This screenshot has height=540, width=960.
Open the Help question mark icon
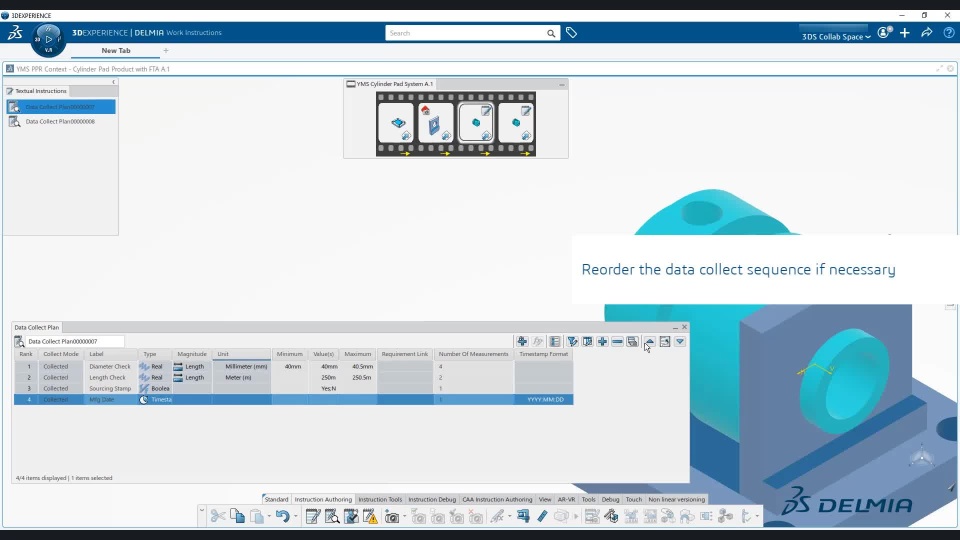tap(948, 33)
